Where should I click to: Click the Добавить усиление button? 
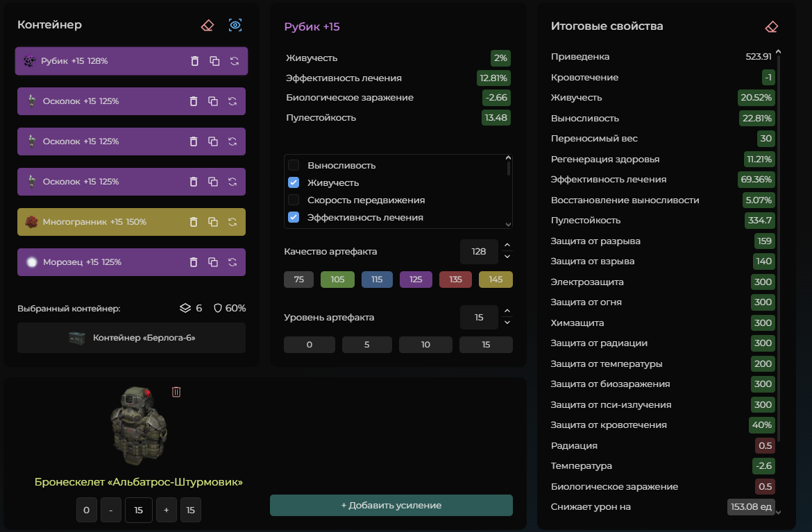(x=391, y=506)
